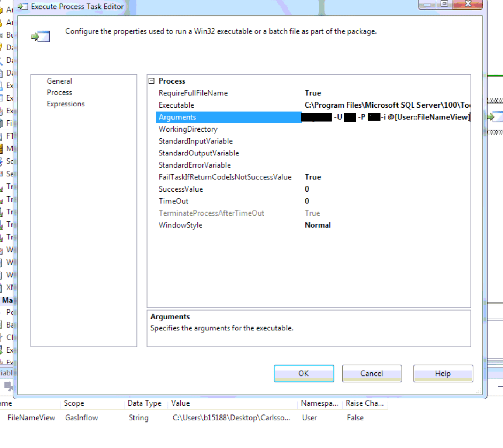Click the False raise change cell
Screen dimensions: 503x448
tap(355, 418)
